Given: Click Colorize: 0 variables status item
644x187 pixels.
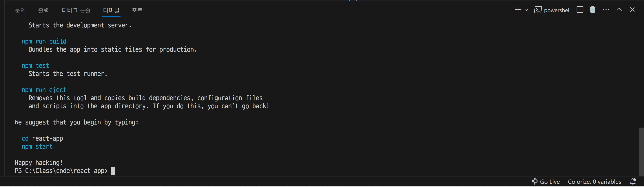Looking at the screenshot, I should (594, 182).
